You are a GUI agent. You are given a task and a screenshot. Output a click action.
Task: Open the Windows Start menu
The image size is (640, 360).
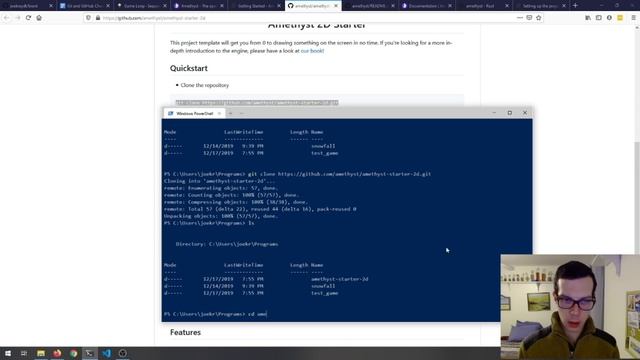click(x=7, y=353)
